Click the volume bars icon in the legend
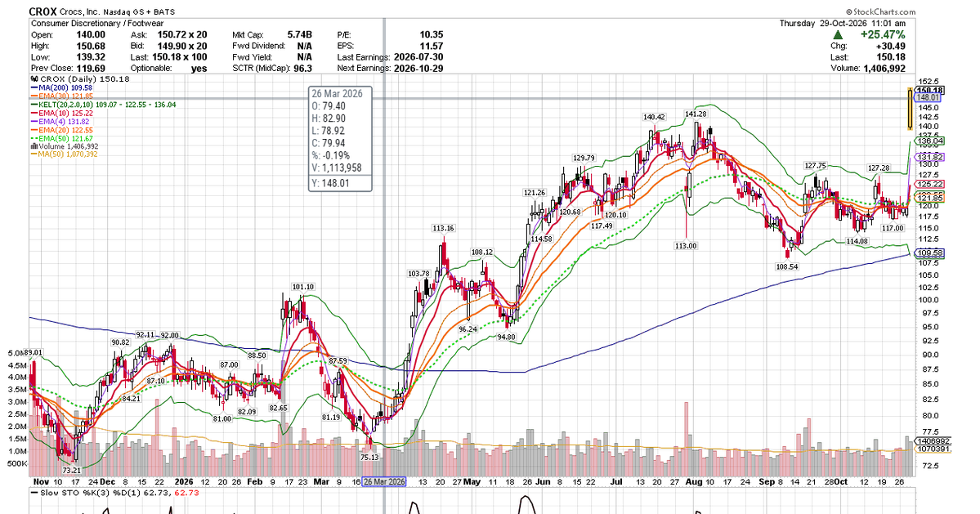980x514 pixels. [34, 147]
